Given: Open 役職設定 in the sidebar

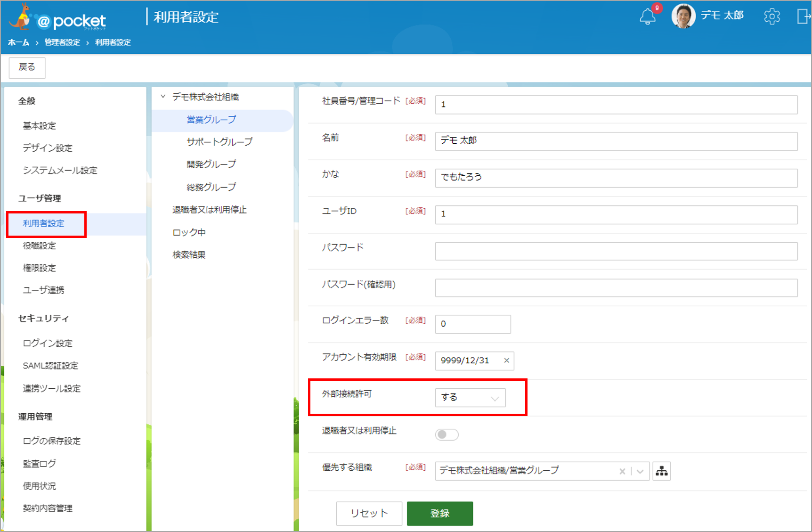Looking at the screenshot, I should [40, 246].
